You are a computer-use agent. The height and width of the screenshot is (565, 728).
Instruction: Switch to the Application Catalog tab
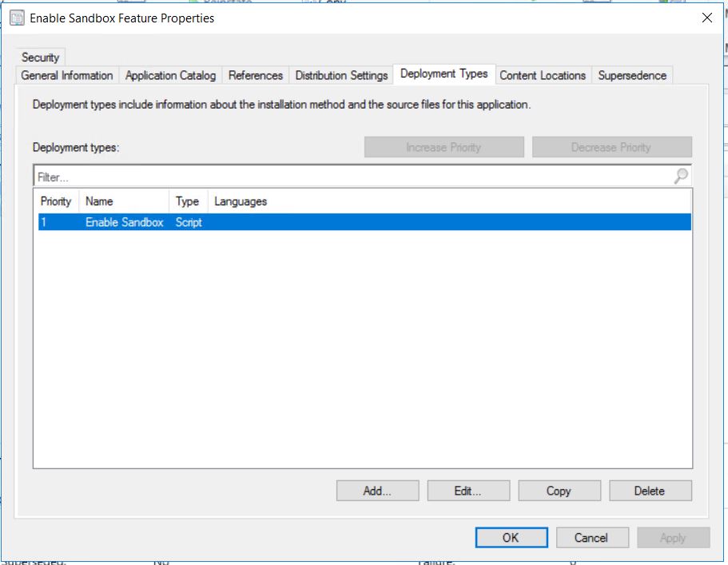click(x=169, y=75)
